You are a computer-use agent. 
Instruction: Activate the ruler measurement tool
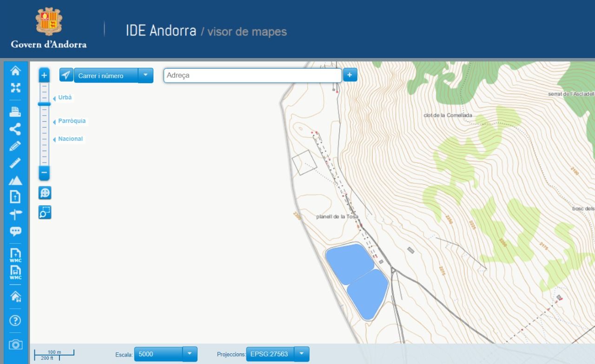click(15, 163)
